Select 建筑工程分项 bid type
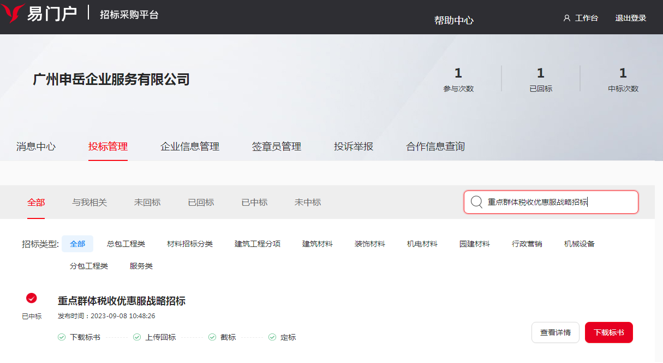The width and height of the screenshot is (663, 363). click(x=258, y=244)
